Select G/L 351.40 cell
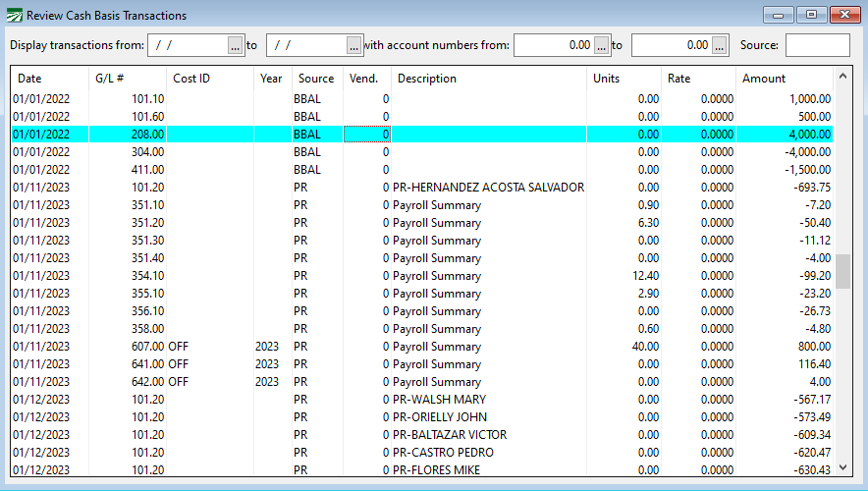This screenshot has height=491, width=868. pyautogui.click(x=128, y=258)
